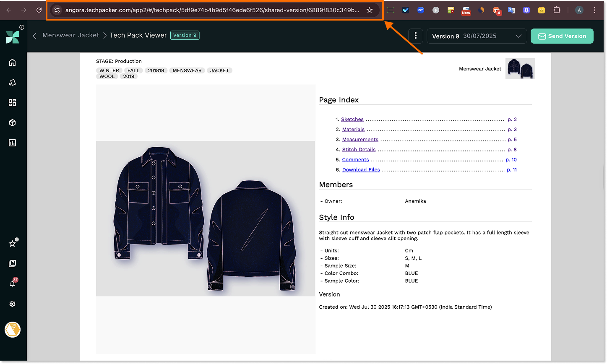Go to Menswear Jacket breadcrumb
This screenshot has height=364, width=607.
point(71,35)
